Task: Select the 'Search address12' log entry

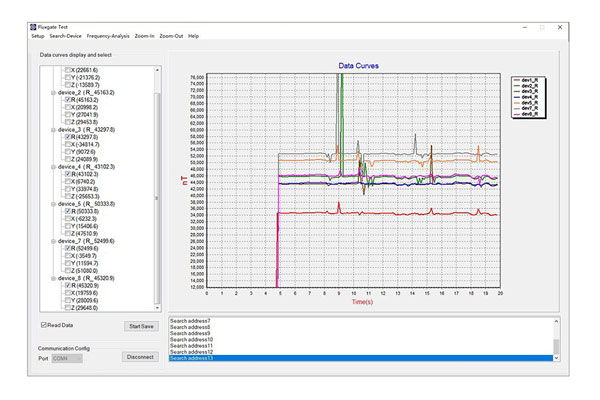Action: click(190, 352)
